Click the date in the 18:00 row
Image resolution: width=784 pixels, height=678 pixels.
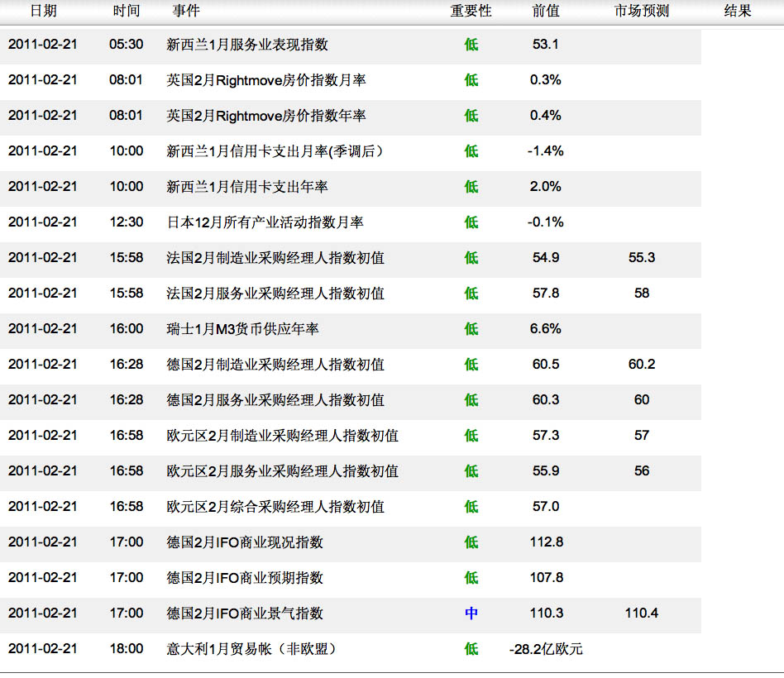42,648
